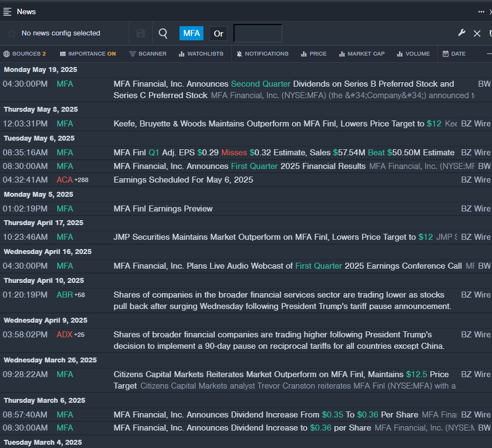The width and height of the screenshot is (492, 448).
Task: Open the Market Cap filter dropdown
Action: (362, 54)
